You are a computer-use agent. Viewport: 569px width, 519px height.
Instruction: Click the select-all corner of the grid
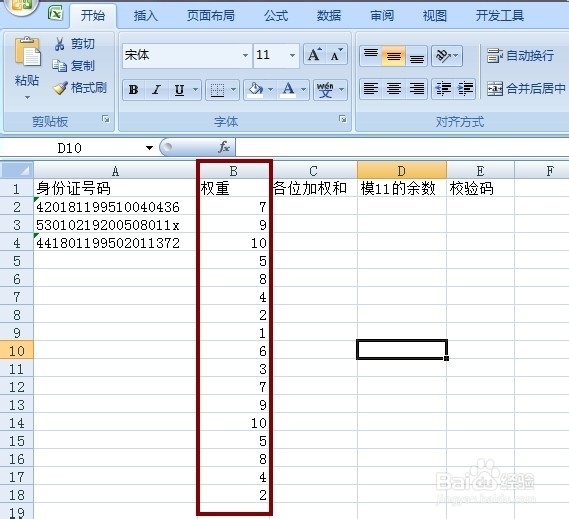coord(17,170)
